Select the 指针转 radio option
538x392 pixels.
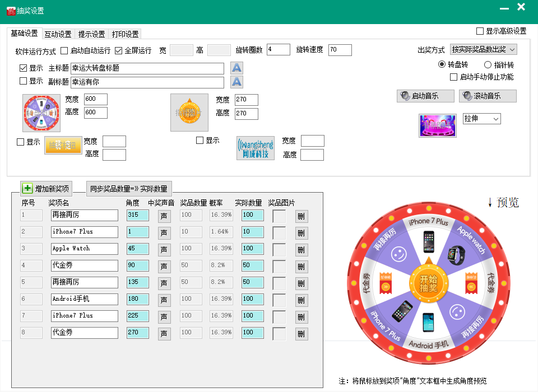[488, 65]
